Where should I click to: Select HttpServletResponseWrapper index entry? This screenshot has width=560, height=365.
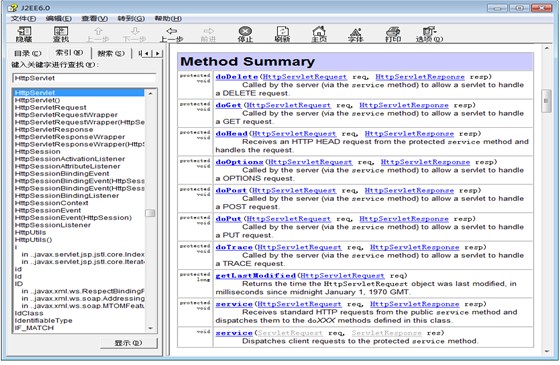pos(70,137)
